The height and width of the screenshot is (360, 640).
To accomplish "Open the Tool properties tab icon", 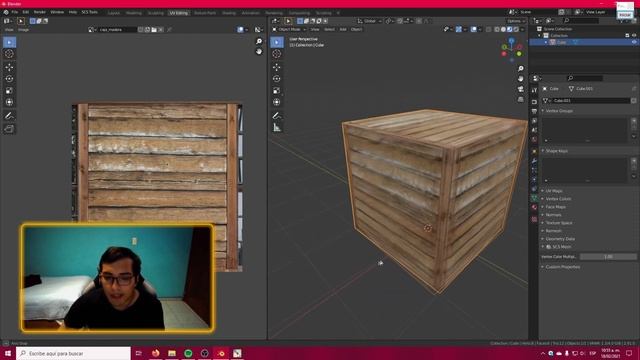I will pyautogui.click(x=534, y=90).
